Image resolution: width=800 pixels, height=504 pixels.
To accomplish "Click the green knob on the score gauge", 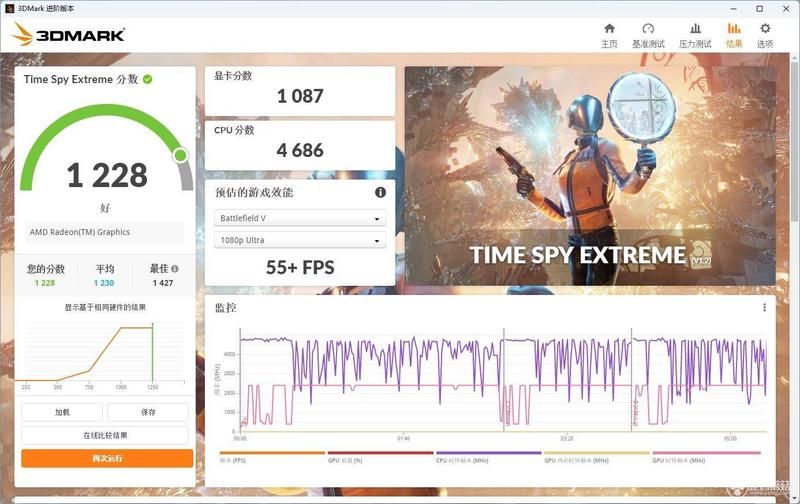I will [180, 155].
